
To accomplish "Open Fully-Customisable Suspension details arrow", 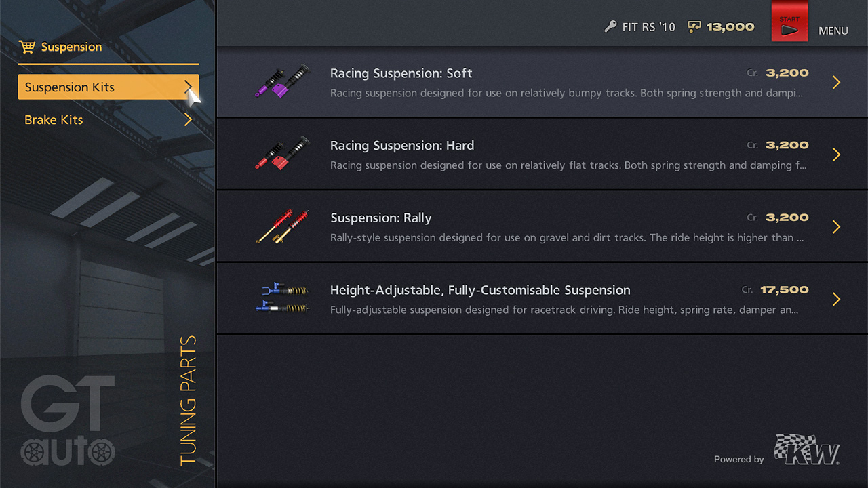I will (x=836, y=300).
